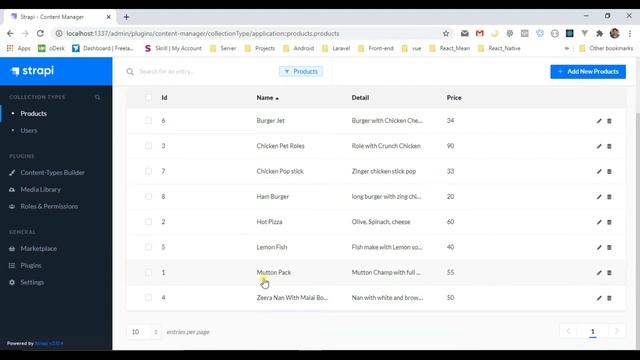
Task: Delete the Chicken Pop stick entry
Action: pos(609,171)
